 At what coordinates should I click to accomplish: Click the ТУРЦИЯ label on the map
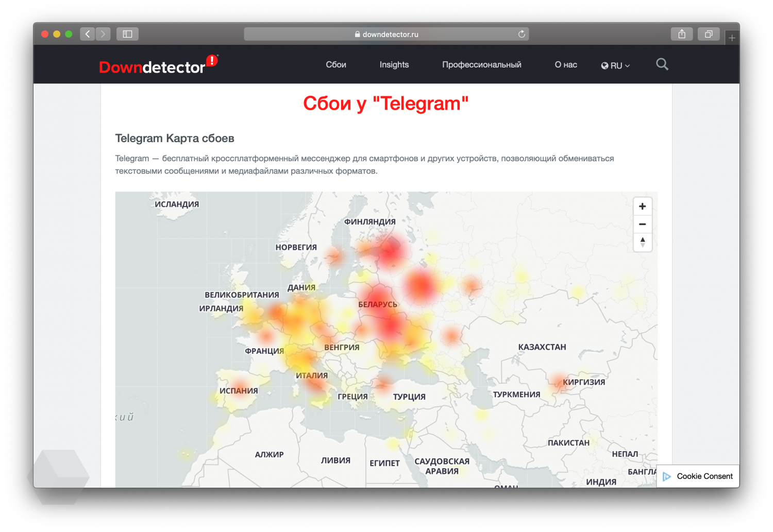[x=409, y=397]
